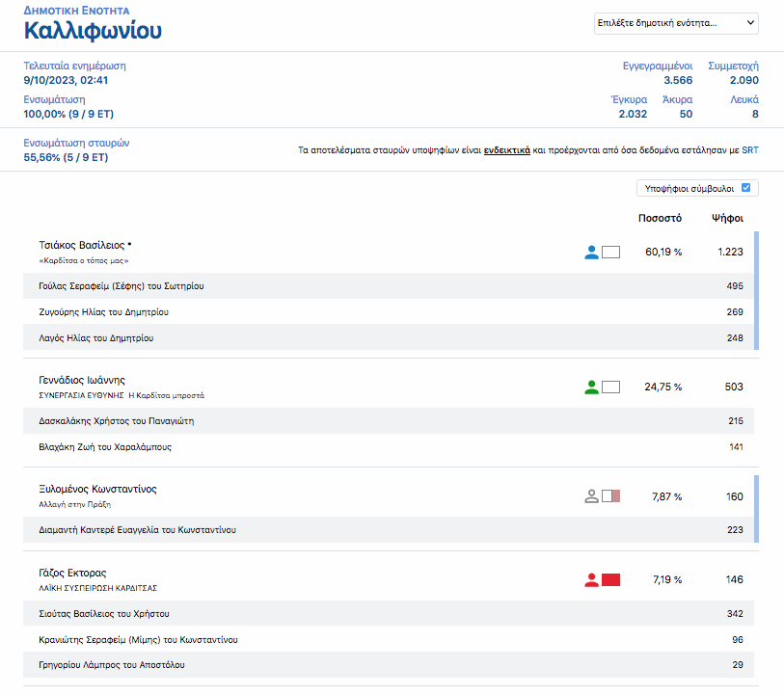Click the Γούλας Σεραφείμ councillor row

coord(122,286)
